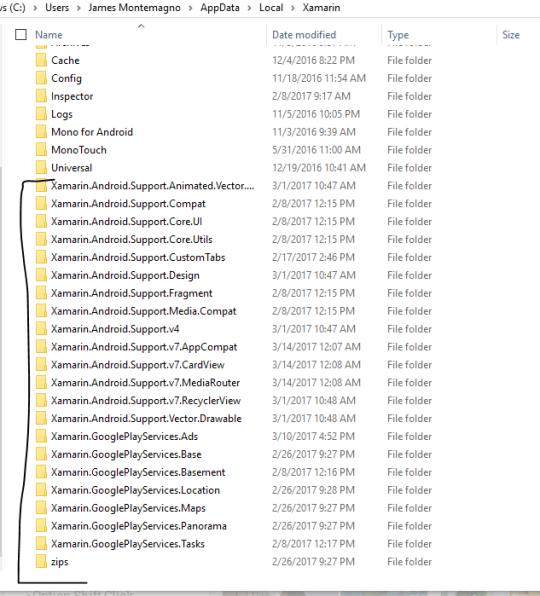Viewport: 540px width, 596px height.
Task: Go to James Montemagno in the breadcrumb
Action: 134,8
